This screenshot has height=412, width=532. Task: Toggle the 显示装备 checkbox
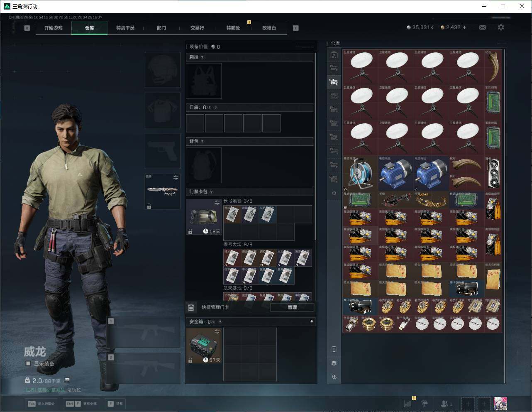pyautogui.click(x=28, y=363)
